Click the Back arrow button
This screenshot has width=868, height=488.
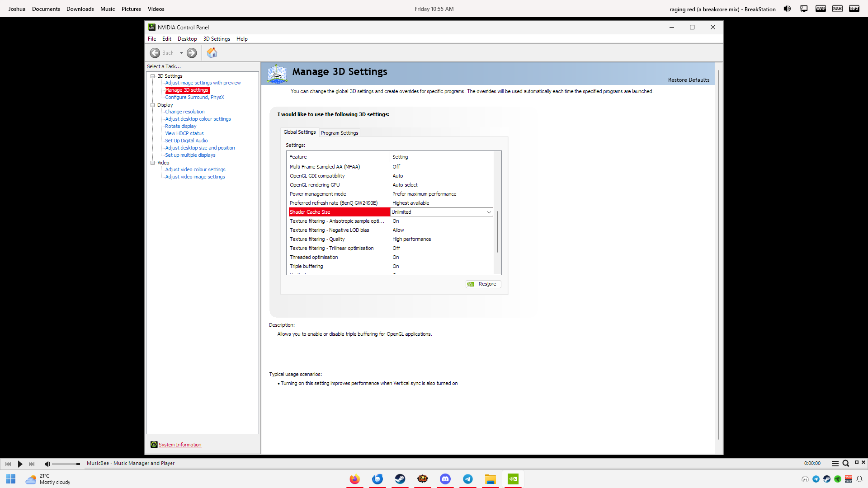pyautogui.click(x=155, y=53)
